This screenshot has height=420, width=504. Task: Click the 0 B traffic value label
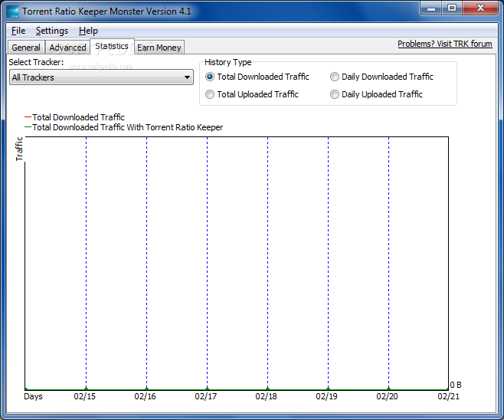click(x=456, y=385)
